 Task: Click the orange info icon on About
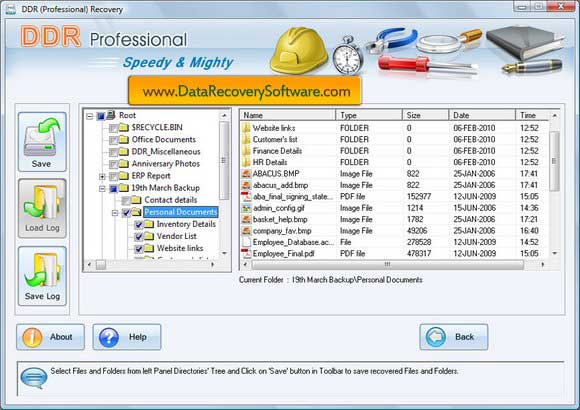pyautogui.click(x=32, y=337)
